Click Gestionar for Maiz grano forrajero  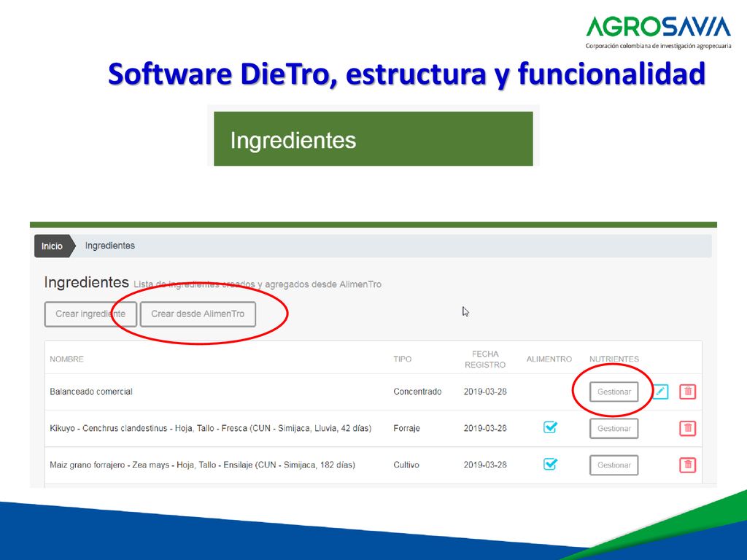(x=614, y=464)
